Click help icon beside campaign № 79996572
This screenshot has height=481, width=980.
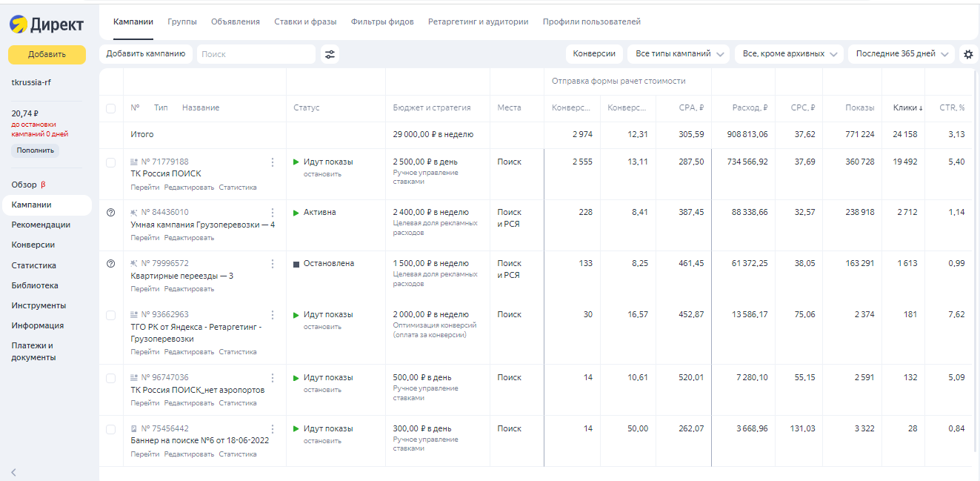[x=111, y=263]
